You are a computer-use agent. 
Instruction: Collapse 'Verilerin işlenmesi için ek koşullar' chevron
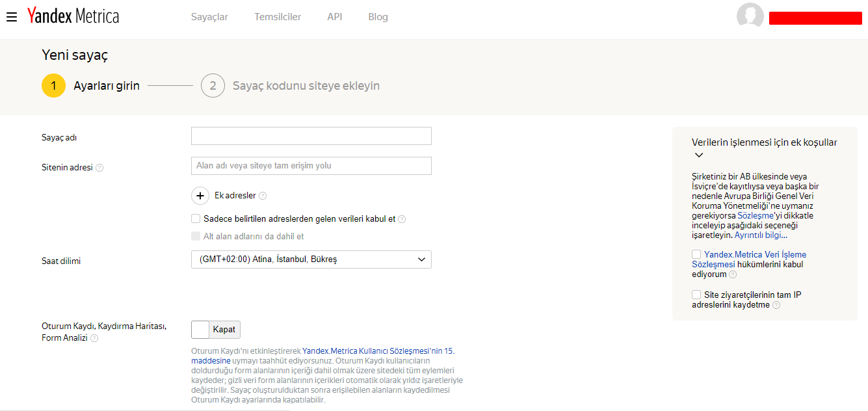click(699, 155)
